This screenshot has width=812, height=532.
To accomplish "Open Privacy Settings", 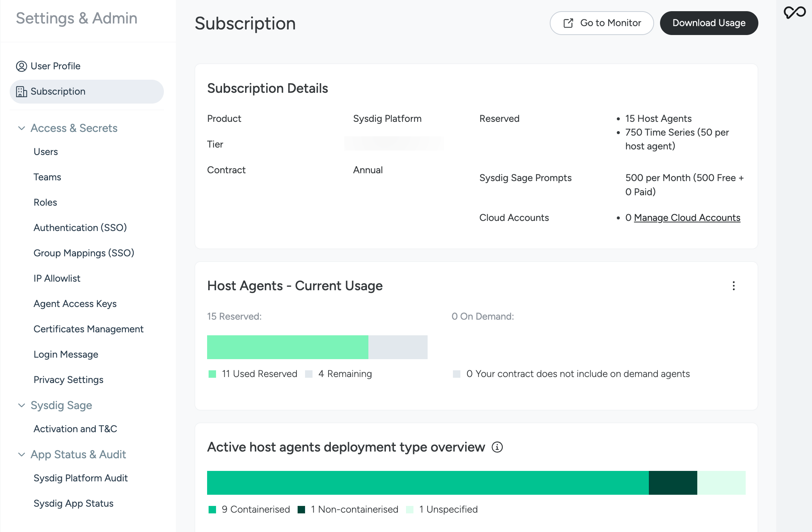I will 69,380.
